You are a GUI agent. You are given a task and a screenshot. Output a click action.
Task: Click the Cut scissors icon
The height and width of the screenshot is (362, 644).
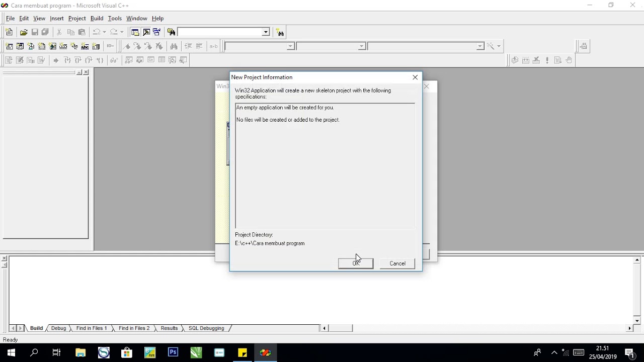click(x=59, y=32)
